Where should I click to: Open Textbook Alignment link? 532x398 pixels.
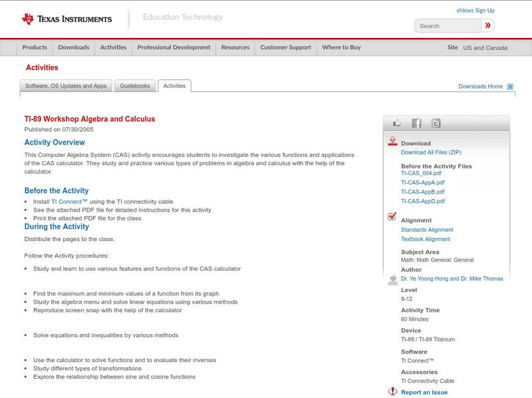426,239
